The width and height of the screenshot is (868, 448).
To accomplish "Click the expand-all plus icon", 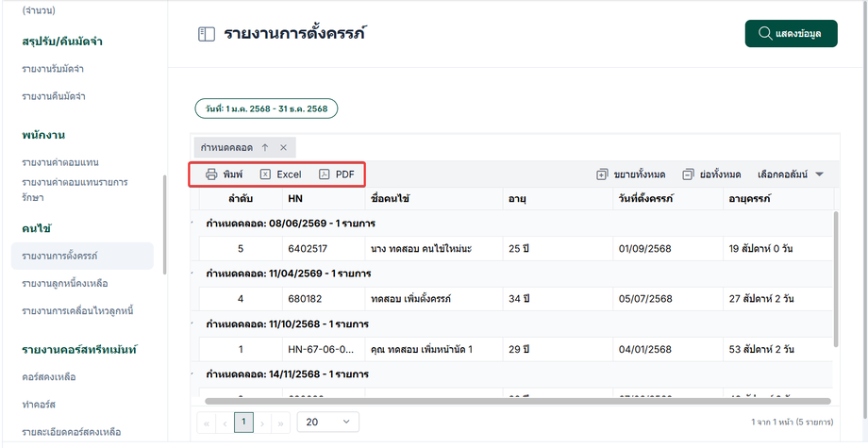I will click(602, 174).
